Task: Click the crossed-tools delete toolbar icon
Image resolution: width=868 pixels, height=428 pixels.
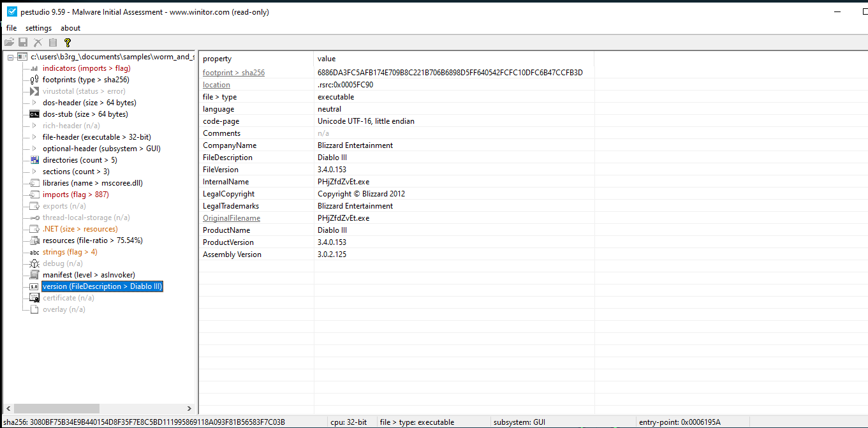Action: [x=38, y=42]
